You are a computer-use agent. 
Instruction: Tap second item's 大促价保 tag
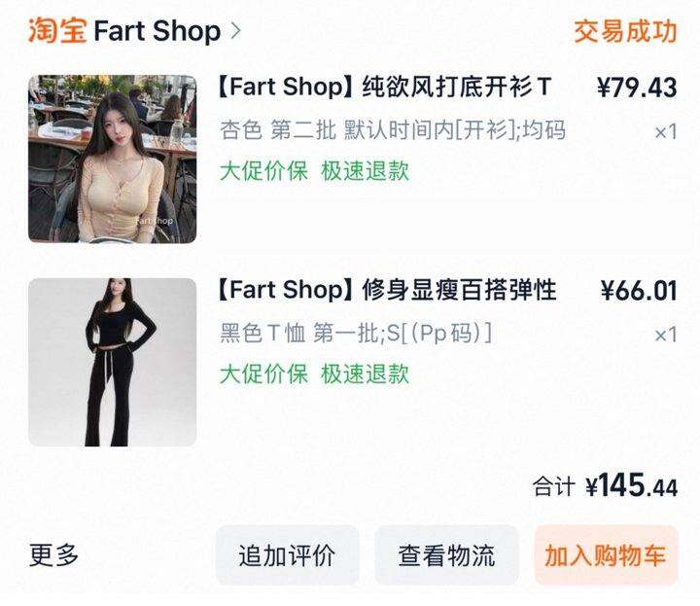click(x=263, y=374)
